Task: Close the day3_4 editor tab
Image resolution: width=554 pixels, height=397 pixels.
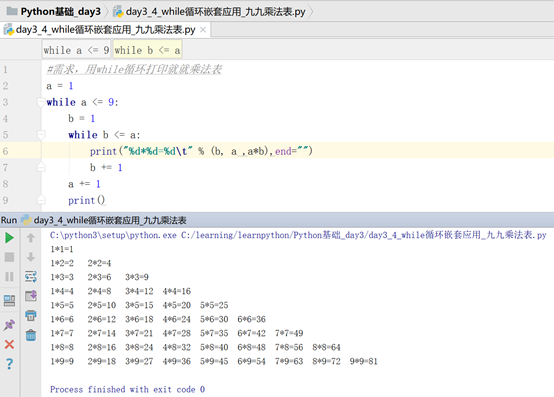Action: [x=203, y=30]
